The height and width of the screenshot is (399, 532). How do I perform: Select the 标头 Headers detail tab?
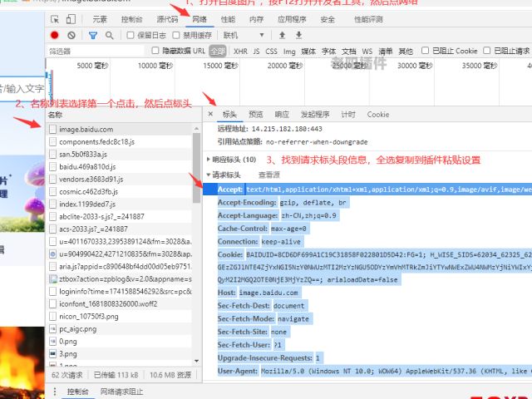(x=229, y=115)
